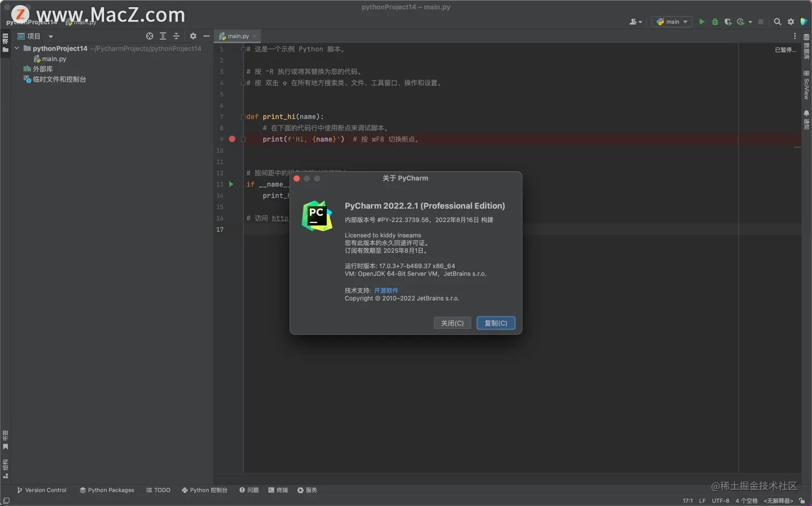Image resolution: width=812 pixels, height=506 pixels.
Task: Open the SciView side tool window
Action: tap(806, 85)
